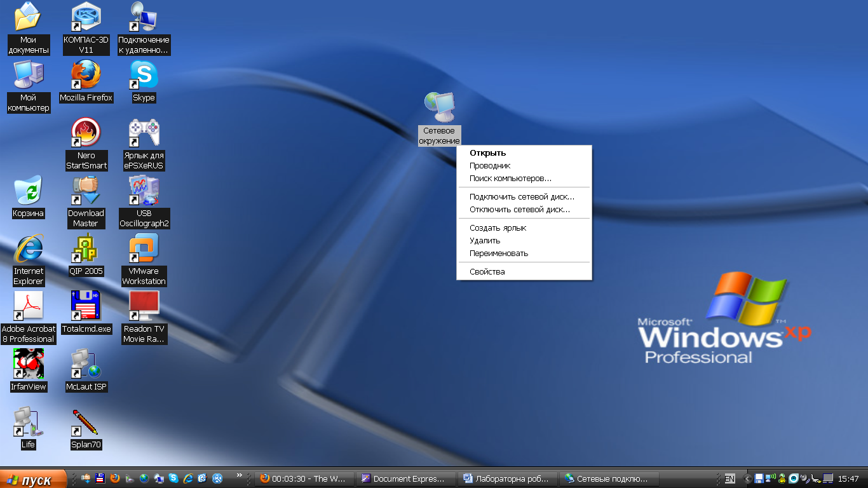Screen dimensions: 868x488
Task: Select the Корзина recycle bin icon
Action: (x=28, y=197)
